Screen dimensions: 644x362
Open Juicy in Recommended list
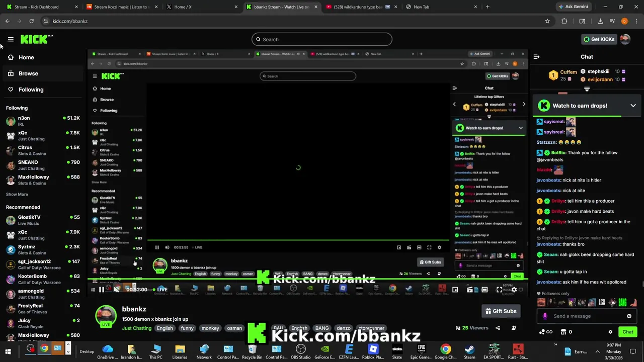(x=43, y=323)
